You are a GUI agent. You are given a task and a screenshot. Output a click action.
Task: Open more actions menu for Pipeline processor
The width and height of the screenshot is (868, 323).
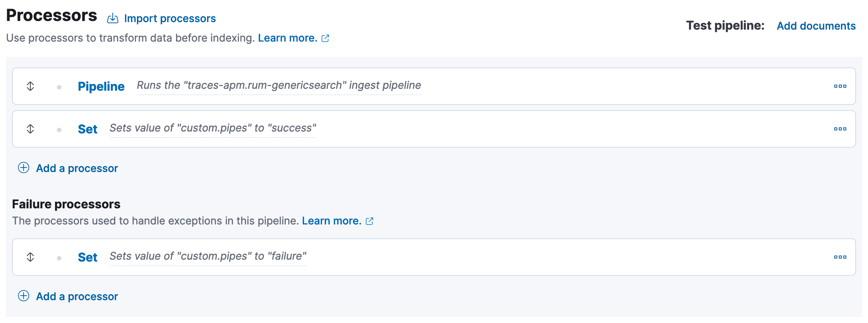pos(840,86)
